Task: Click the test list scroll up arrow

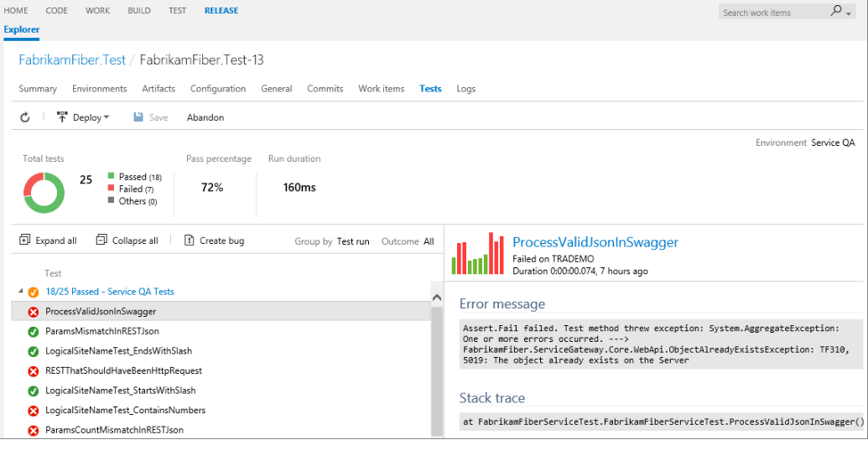Action: pos(437,298)
